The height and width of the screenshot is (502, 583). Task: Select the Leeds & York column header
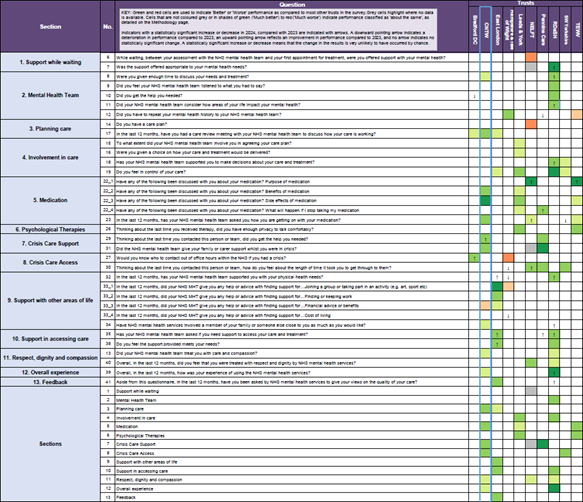click(520, 30)
